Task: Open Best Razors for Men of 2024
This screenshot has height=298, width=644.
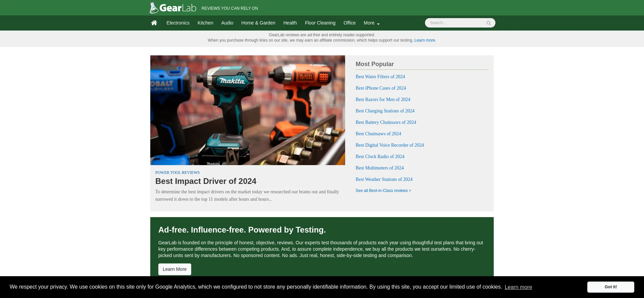Action: (383, 99)
